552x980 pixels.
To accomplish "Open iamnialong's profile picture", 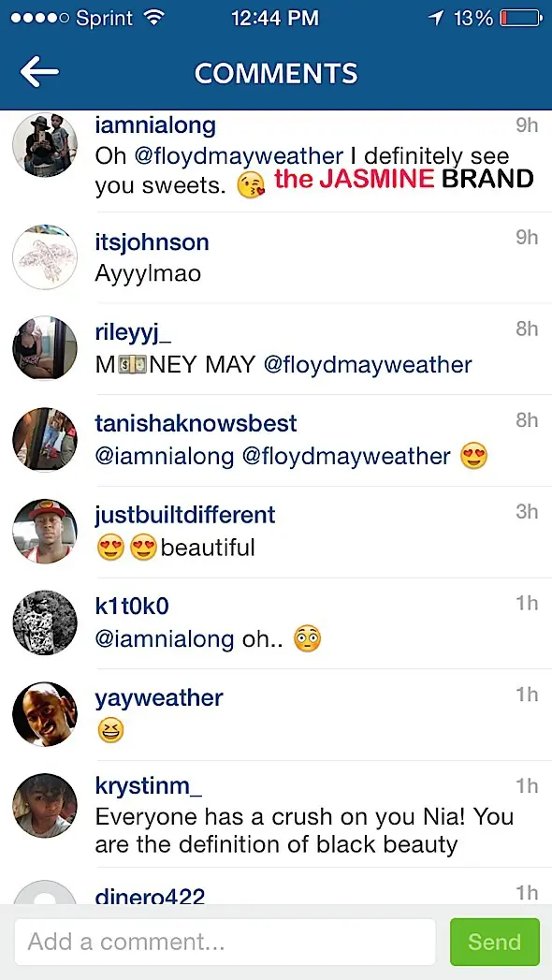I will [x=45, y=144].
